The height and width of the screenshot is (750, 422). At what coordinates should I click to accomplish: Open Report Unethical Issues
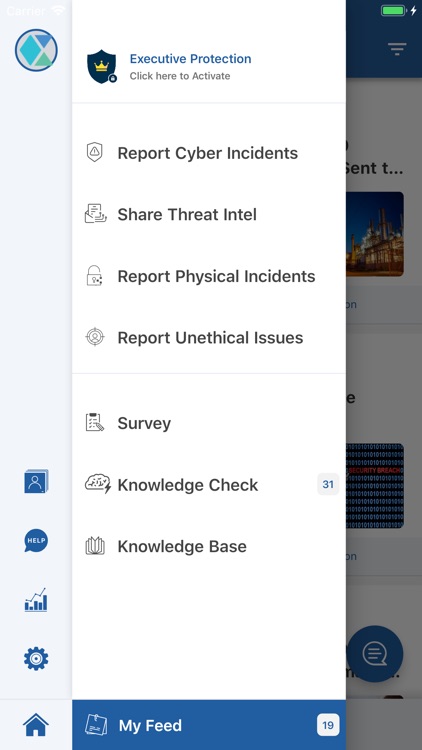209,338
